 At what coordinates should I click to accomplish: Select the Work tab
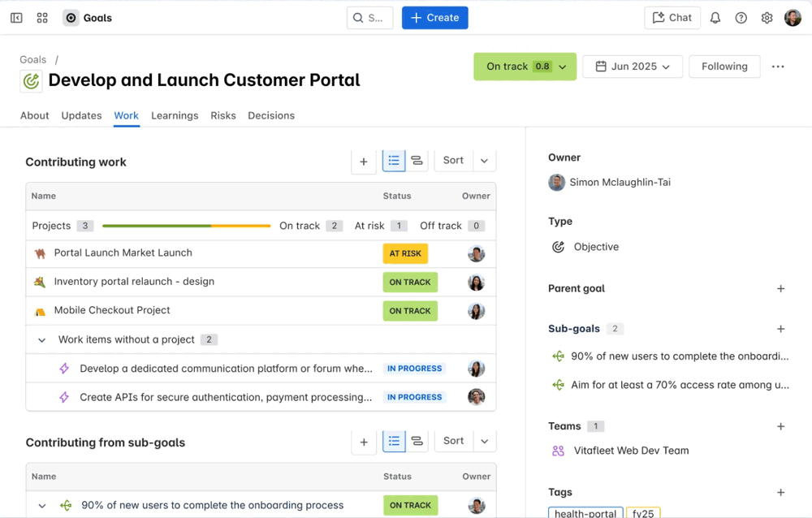tap(127, 115)
